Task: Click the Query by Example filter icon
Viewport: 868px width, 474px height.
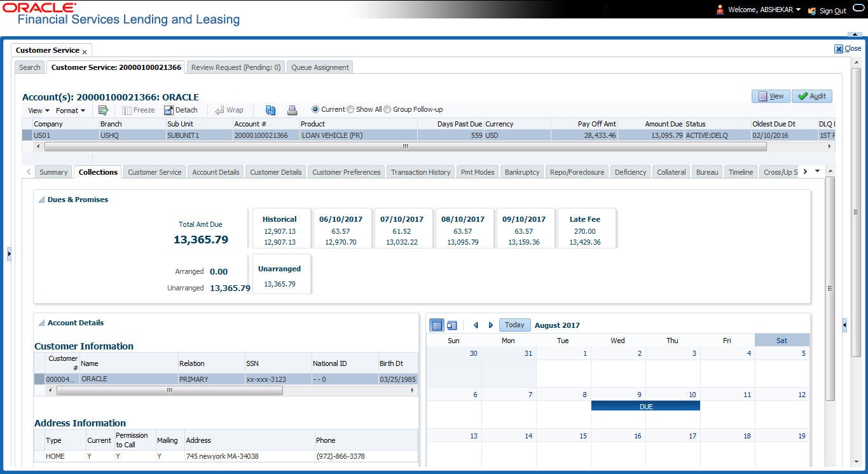Action: 103,110
